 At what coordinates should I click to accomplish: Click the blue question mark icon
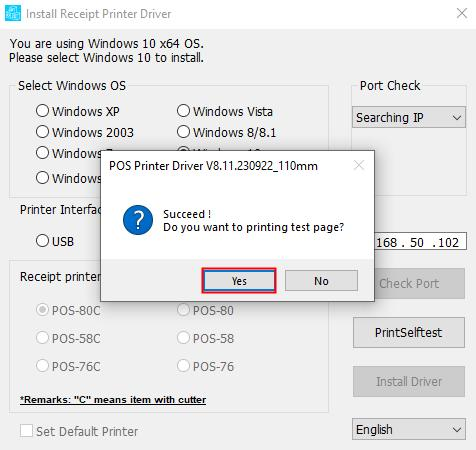tap(138, 220)
